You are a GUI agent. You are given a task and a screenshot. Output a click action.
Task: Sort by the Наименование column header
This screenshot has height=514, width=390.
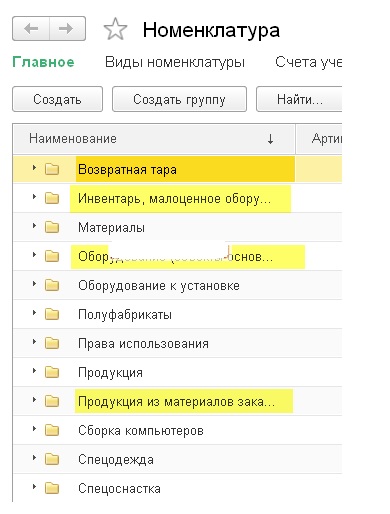(154, 139)
